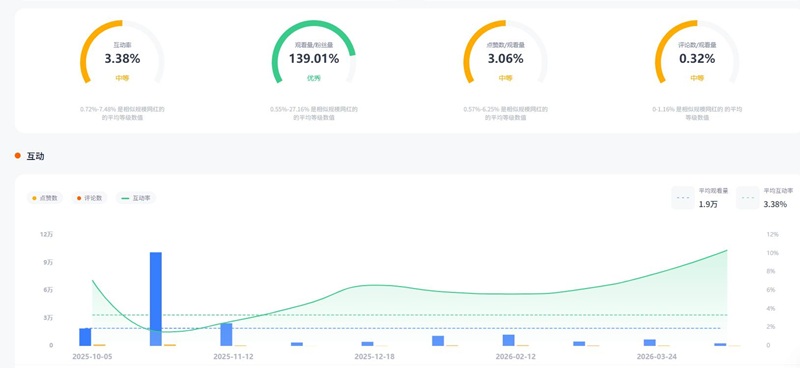Viewport: 800px width, 368px height.
Task: Click the 2026-02-12 date axis label
Action: coord(515,356)
